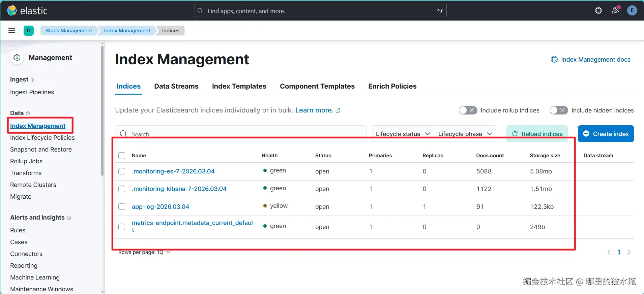This screenshot has height=294, width=644.
Task: Click Reload indices button
Action: 537,134
